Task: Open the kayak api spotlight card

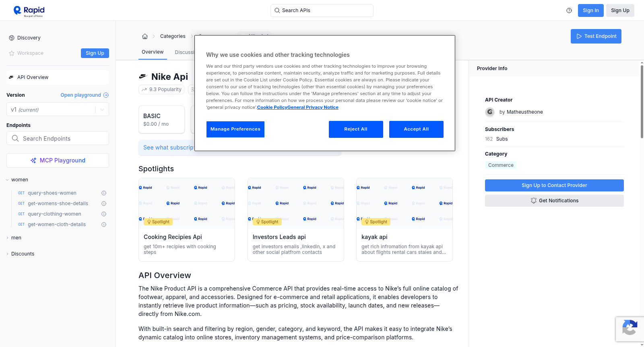Action: pos(405,220)
